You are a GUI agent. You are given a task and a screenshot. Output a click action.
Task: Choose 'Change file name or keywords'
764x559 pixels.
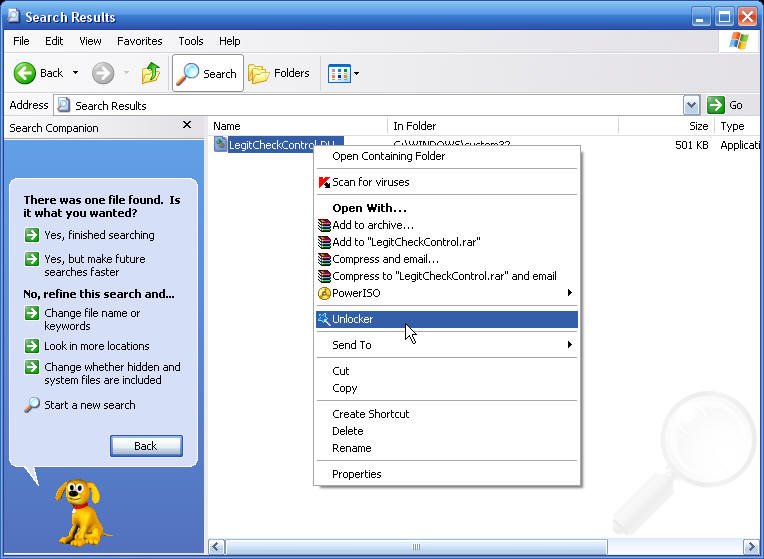(92, 319)
